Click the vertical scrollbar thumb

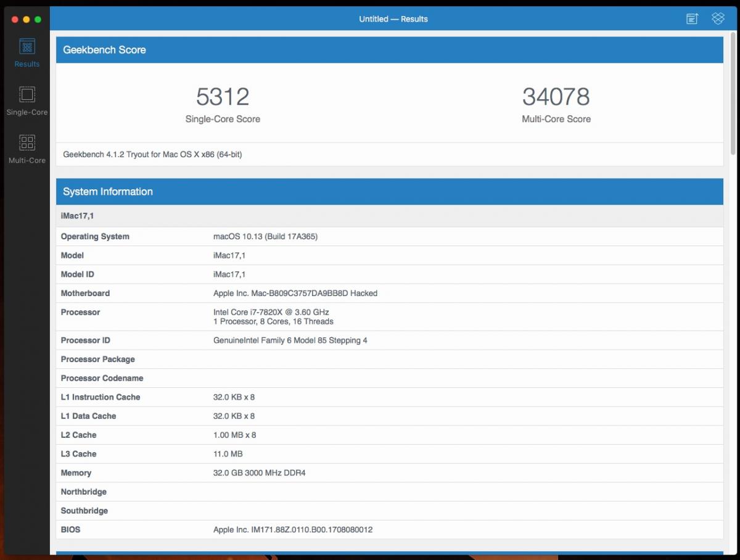(x=733, y=93)
